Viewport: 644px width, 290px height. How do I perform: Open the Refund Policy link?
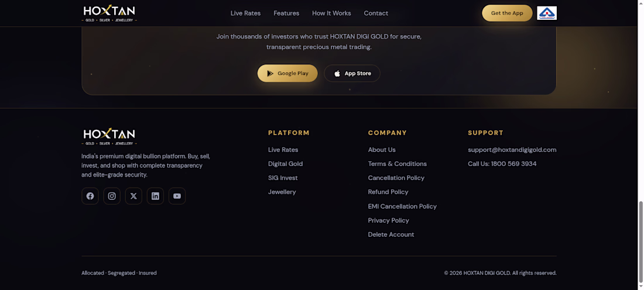point(388,192)
